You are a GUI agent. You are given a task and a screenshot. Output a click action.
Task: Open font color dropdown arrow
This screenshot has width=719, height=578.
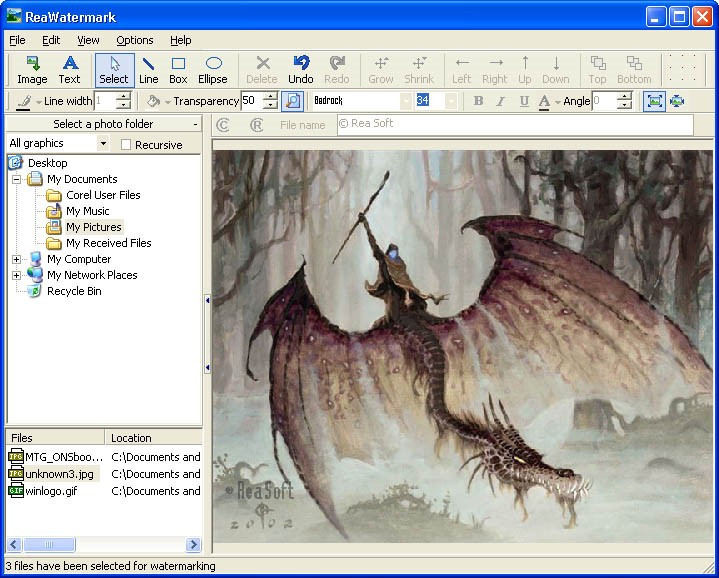point(558,102)
